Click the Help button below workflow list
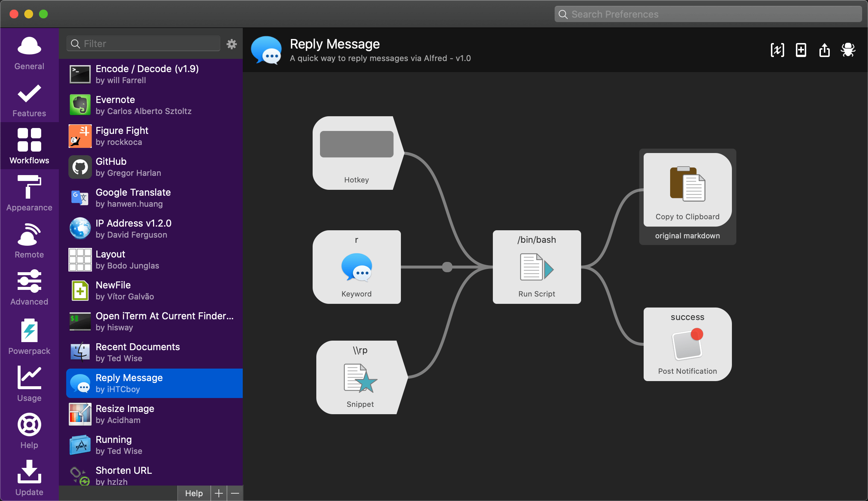This screenshot has width=868, height=501. coord(194,493)
